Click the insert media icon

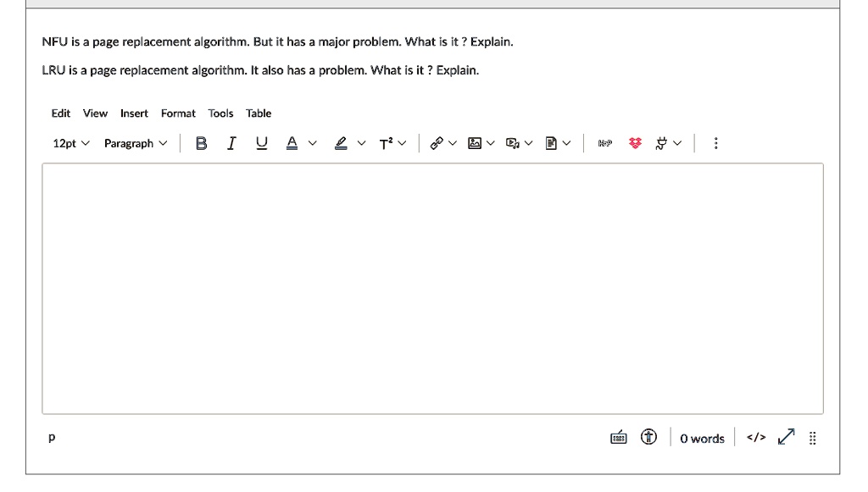[513, 143]
